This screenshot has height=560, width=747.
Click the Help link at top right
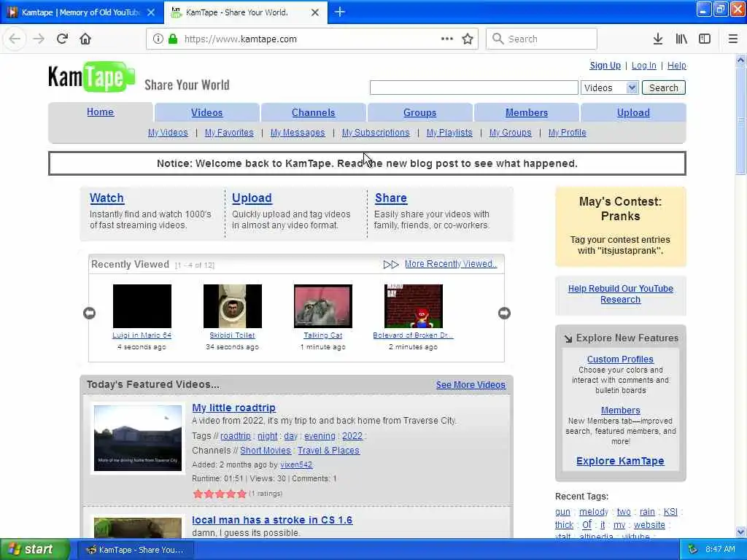[676, 66]
